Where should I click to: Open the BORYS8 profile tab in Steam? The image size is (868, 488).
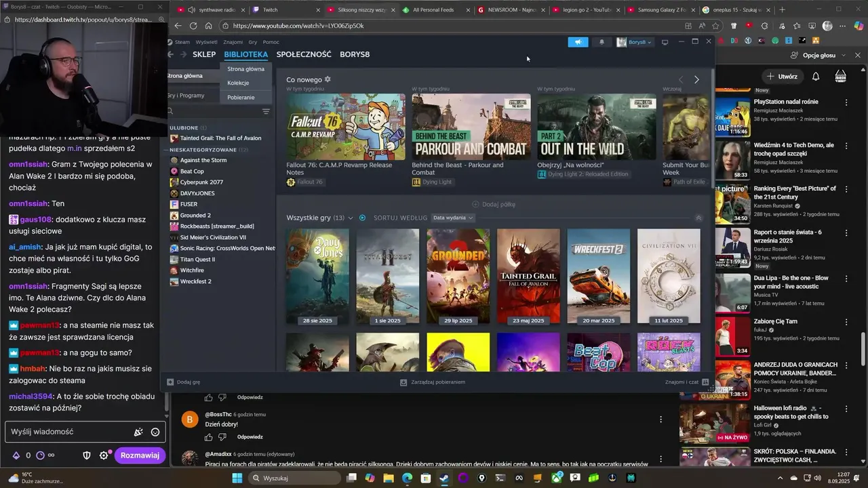coord(355,54)
